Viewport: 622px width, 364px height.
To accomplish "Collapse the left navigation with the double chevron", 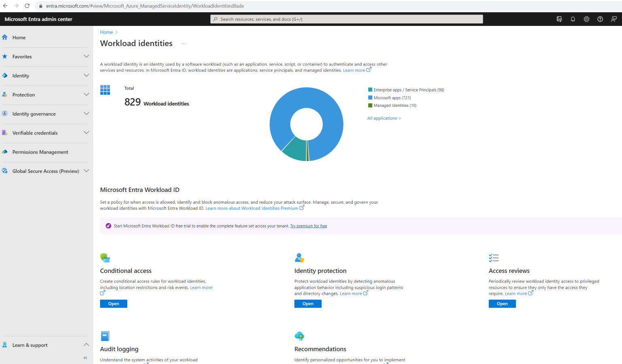I will (x=85, y=358).
